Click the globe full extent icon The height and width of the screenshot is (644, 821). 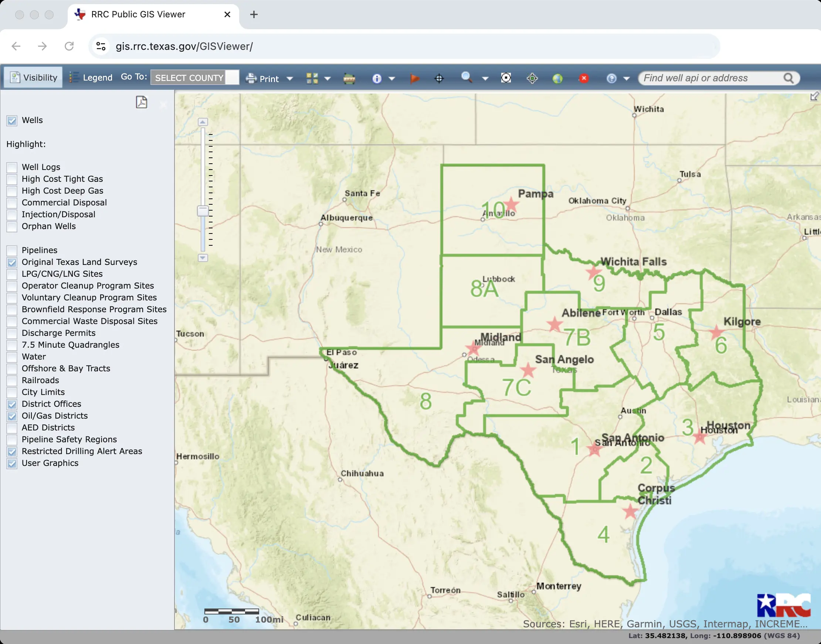coord(557,78)
